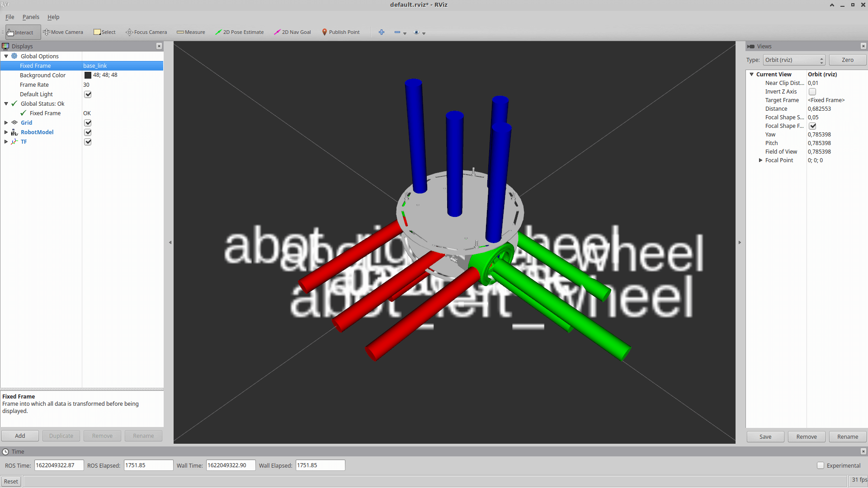The height and width of the screenshot is (488, 868).
Task: Open the view Type combo box
Action: click(x=794, y=60)
